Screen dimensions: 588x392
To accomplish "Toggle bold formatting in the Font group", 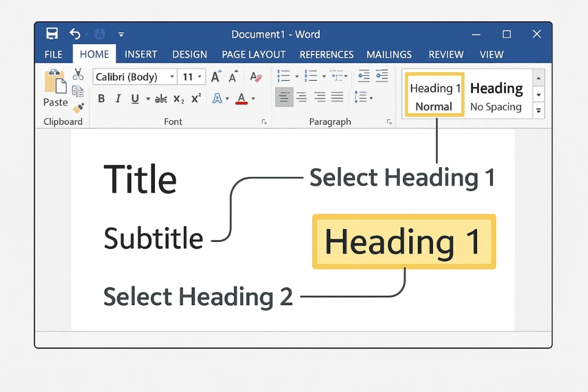I will [101, 98].
